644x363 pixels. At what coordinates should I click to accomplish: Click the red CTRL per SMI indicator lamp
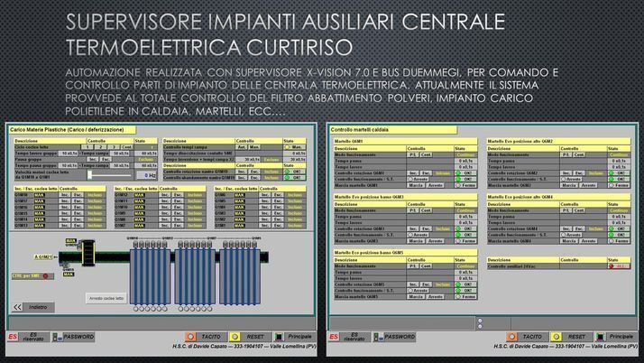(x=46, y=275)
